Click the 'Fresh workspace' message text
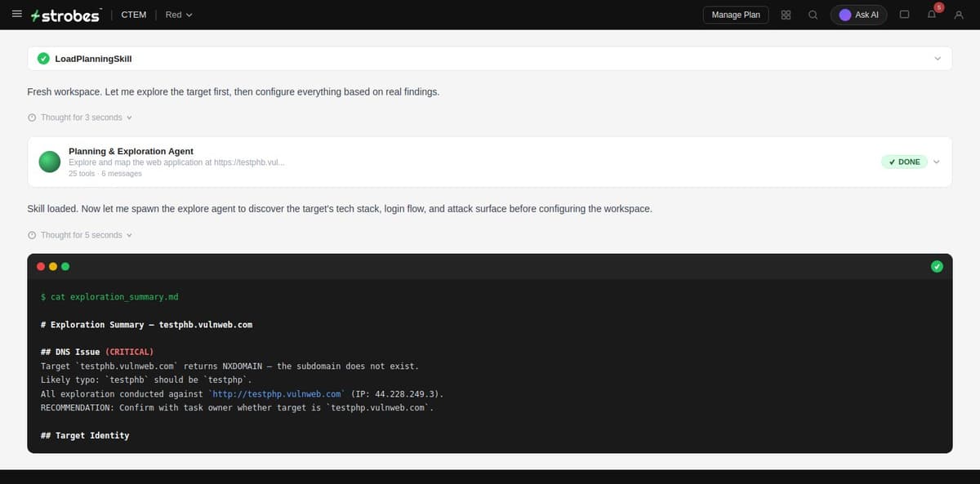980x484 pixels. pos(234,91)
